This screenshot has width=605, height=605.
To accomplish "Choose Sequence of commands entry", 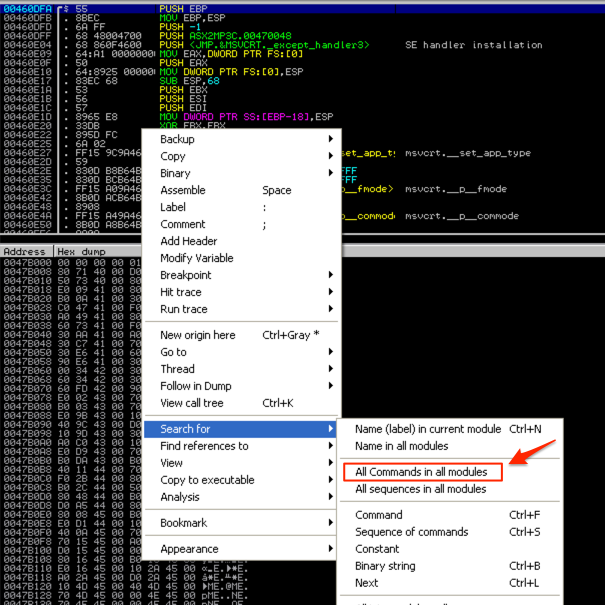I will 450,532.
